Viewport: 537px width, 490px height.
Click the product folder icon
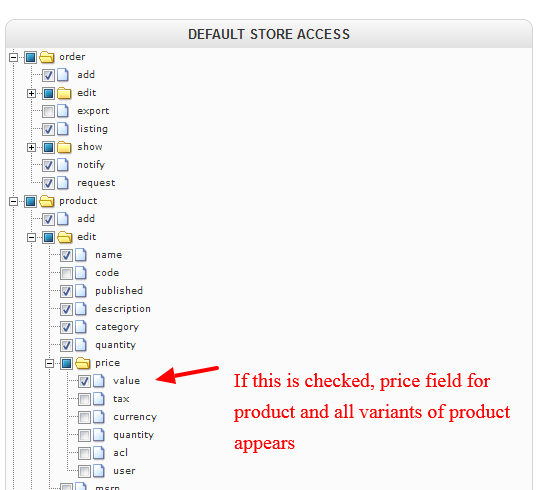(47, 201)
